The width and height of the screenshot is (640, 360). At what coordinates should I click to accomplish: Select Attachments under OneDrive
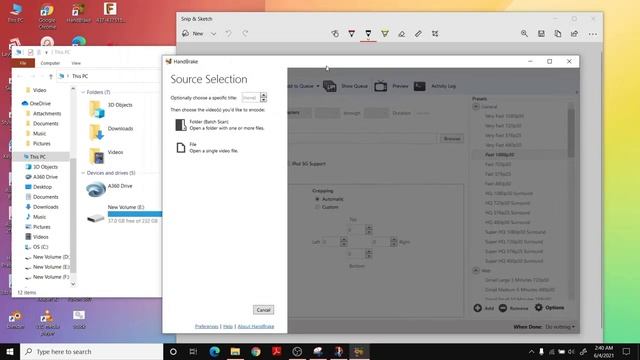pos(47,113)
